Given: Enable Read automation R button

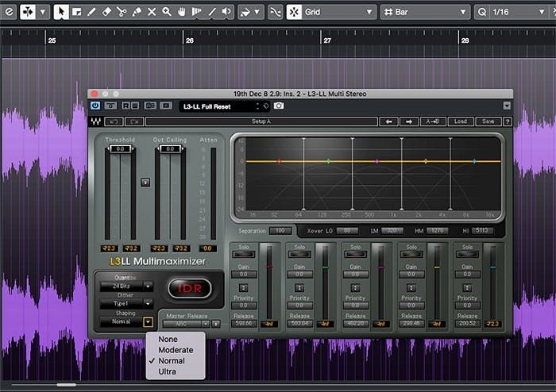Looking at the screenshot, I should tap(125, 106).
